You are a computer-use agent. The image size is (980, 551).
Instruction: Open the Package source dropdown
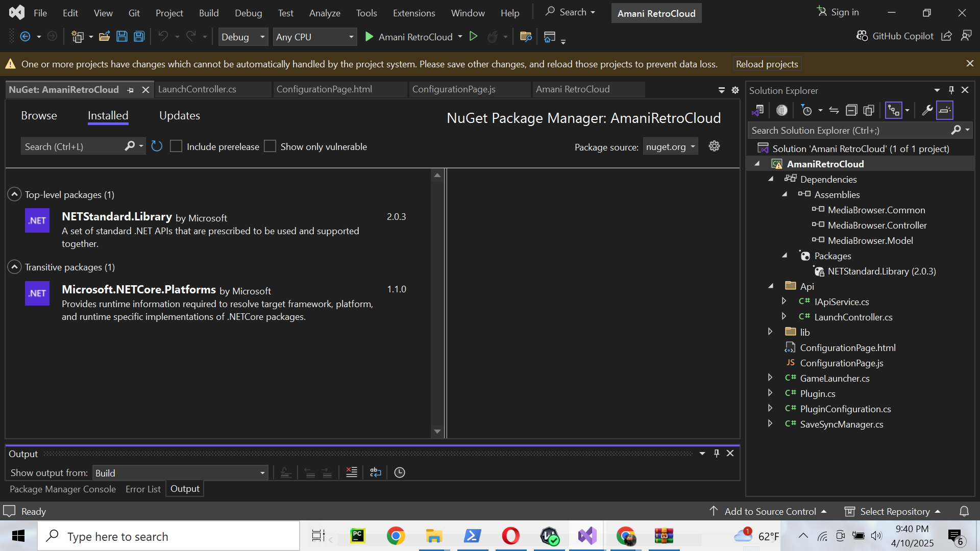(670, 146)
